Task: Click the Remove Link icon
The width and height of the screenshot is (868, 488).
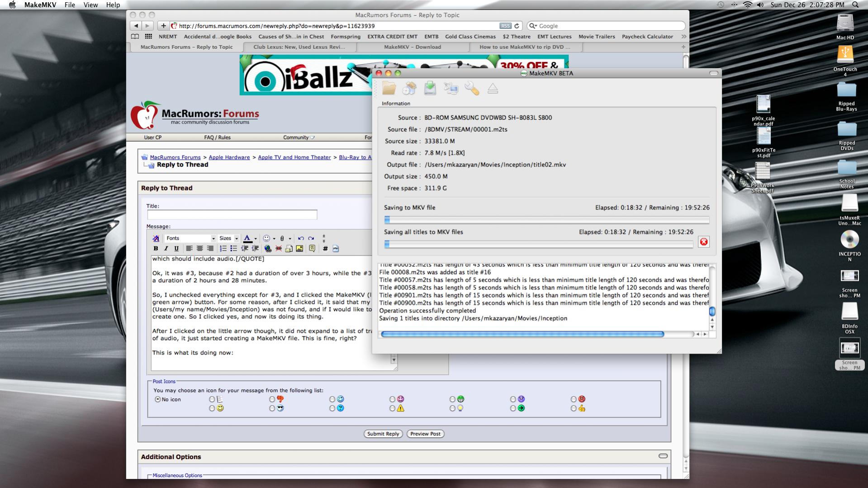Action: tap(278, 248)
